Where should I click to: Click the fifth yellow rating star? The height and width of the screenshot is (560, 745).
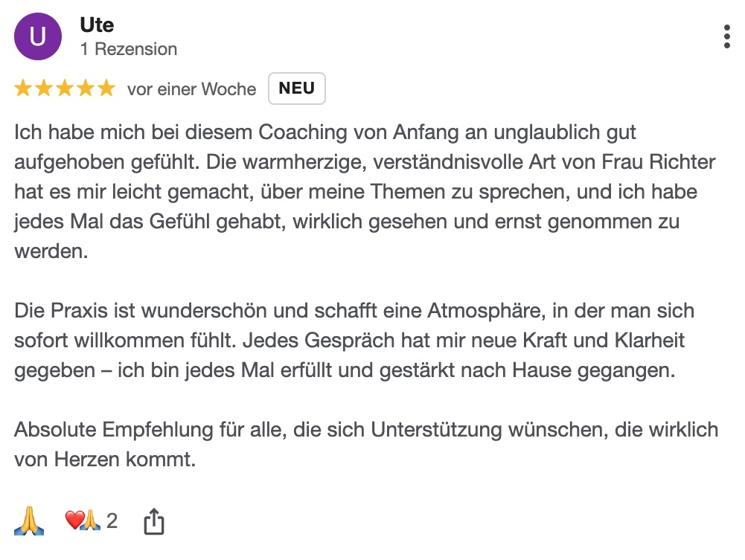[106, 89]
